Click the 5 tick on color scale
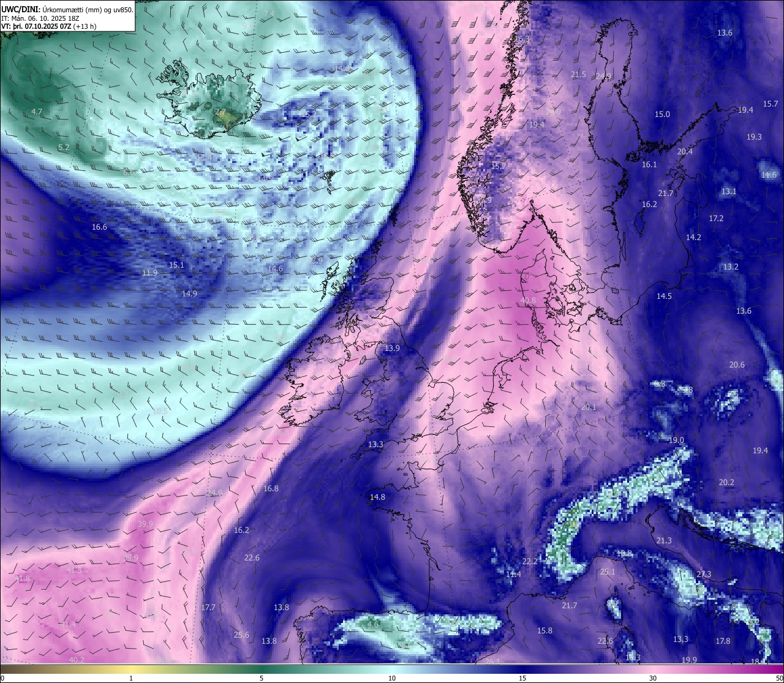 (262, 678)
